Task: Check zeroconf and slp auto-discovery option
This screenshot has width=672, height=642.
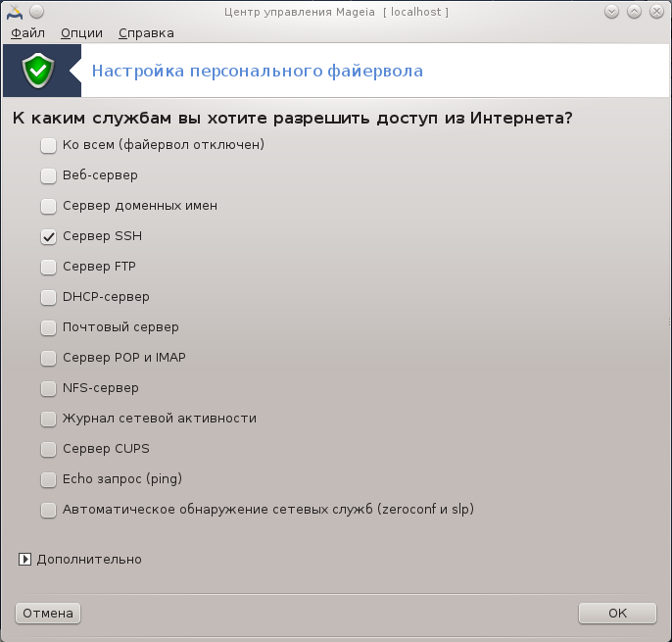Action: [x=48, y=510]
